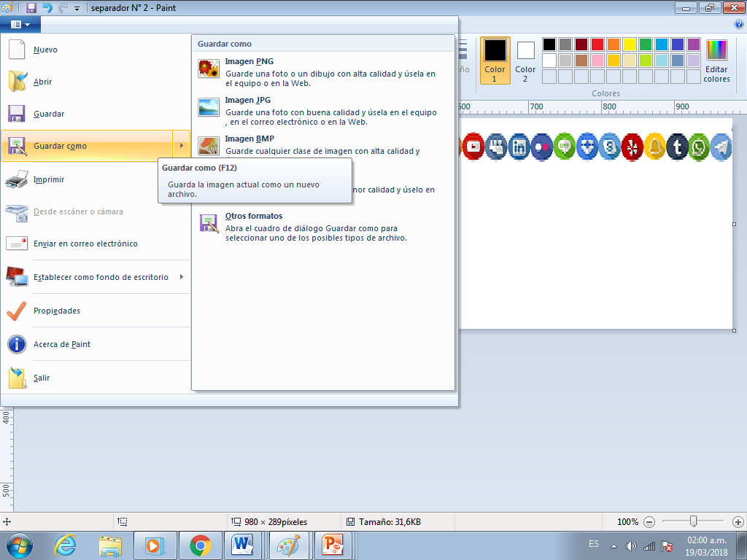Open Internet Explorer from taskbar
This screenshot has width=747, height=560.
pos(65,545)
